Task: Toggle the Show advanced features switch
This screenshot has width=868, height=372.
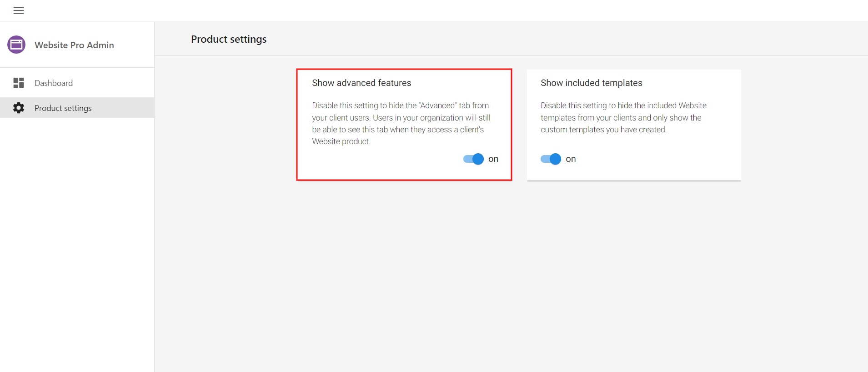Action: click(473, 159)
